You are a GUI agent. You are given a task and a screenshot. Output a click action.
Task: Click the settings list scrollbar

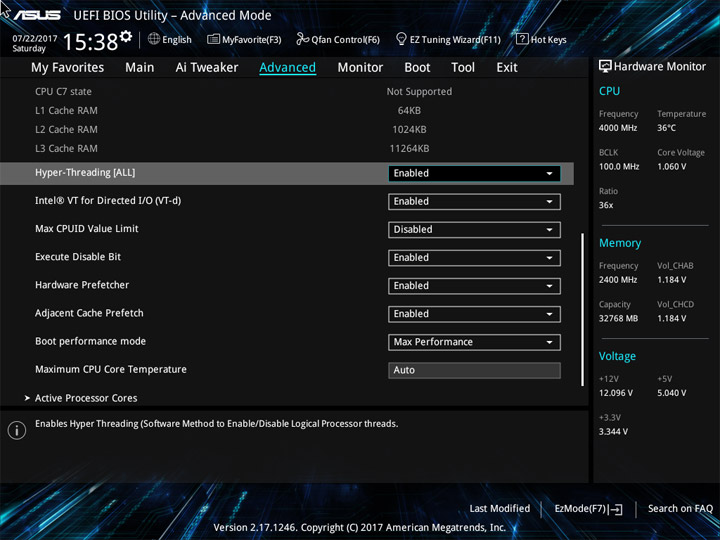point(582,309)
